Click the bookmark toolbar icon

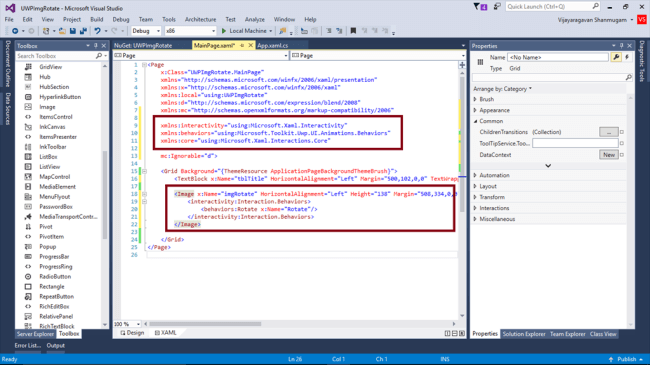[x=353, y=31]
